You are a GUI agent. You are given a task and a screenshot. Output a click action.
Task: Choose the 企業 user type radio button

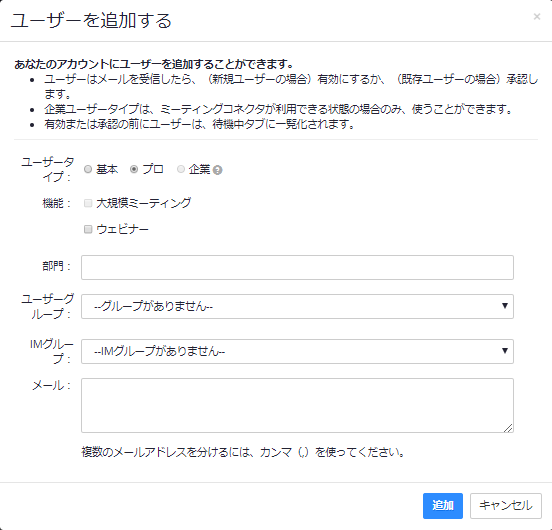(181, 169)
